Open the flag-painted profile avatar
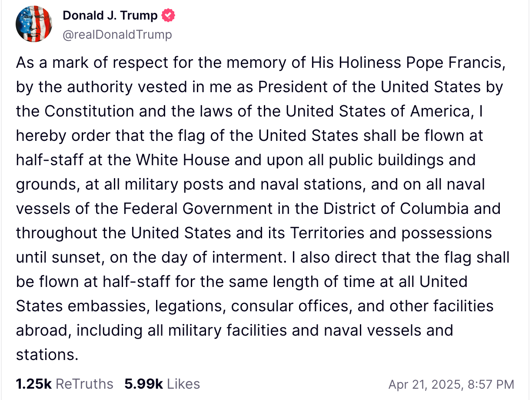The image size is (532, 400). point(34,25)
